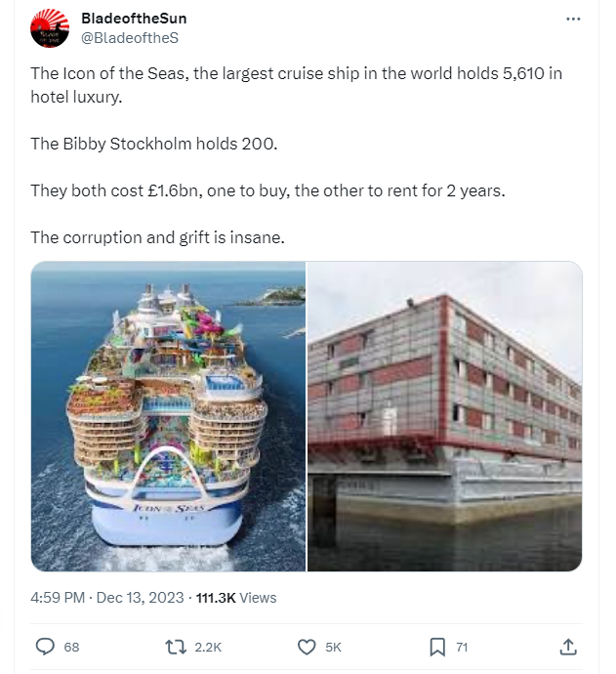The height and width of the screenshot is (674, 616).
Task: Click the reply count 68
Action: (x=71, y=647)
